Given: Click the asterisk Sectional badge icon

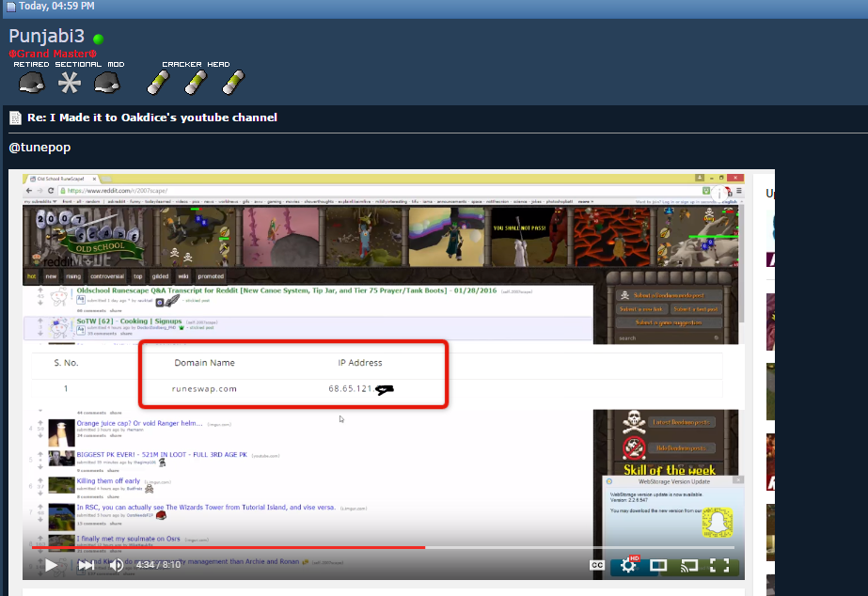Looking at the screenshot, I should click(x=70, y=84).
